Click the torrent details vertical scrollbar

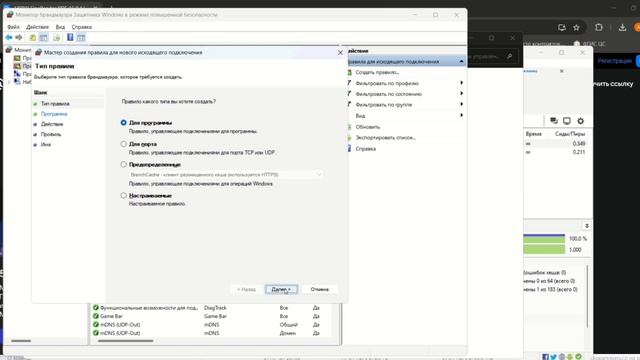coord(588,296)
